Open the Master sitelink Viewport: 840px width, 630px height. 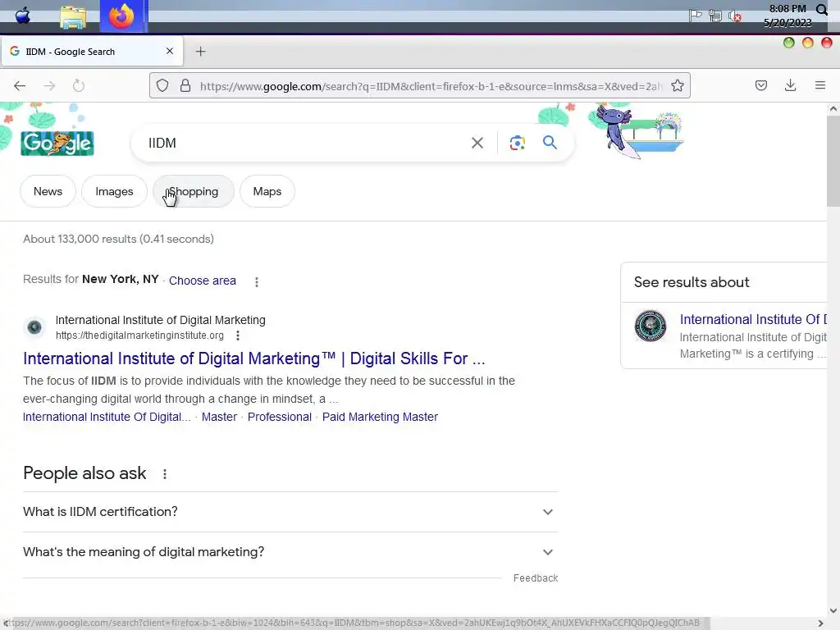click(219, 417)
